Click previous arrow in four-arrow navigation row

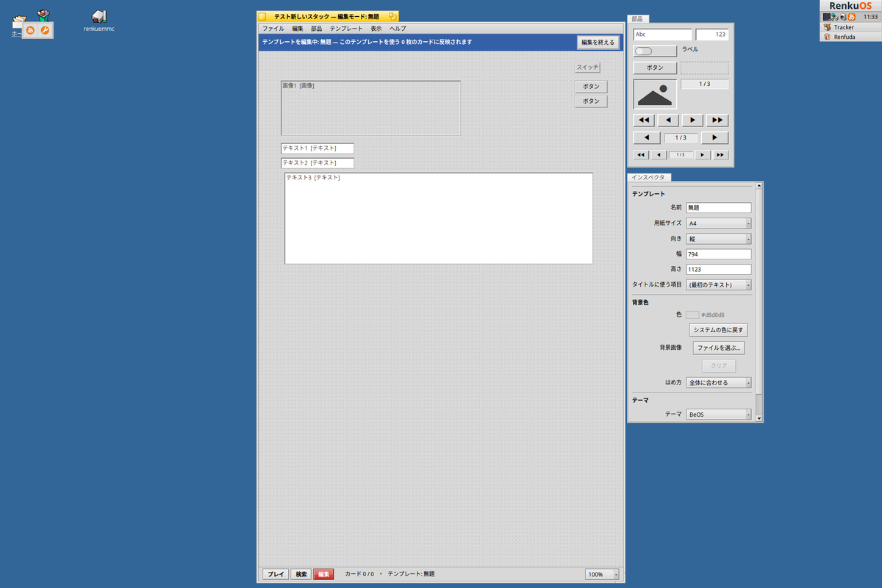coord(668,120)
